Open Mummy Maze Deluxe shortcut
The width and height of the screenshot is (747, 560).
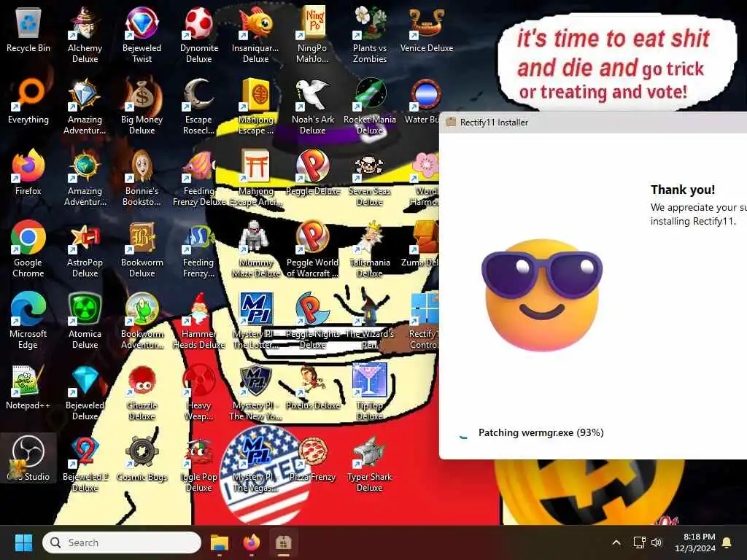pos(256,249)
